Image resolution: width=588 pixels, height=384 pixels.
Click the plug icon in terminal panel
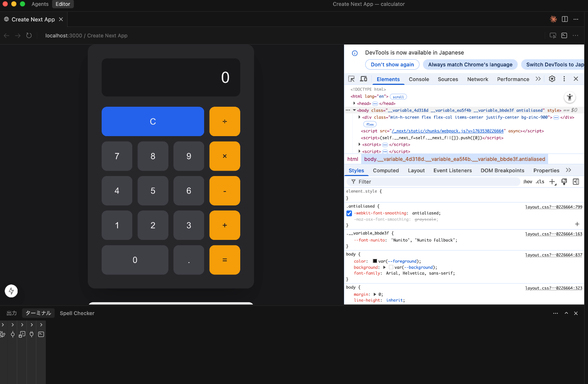[x=31, y=334]
